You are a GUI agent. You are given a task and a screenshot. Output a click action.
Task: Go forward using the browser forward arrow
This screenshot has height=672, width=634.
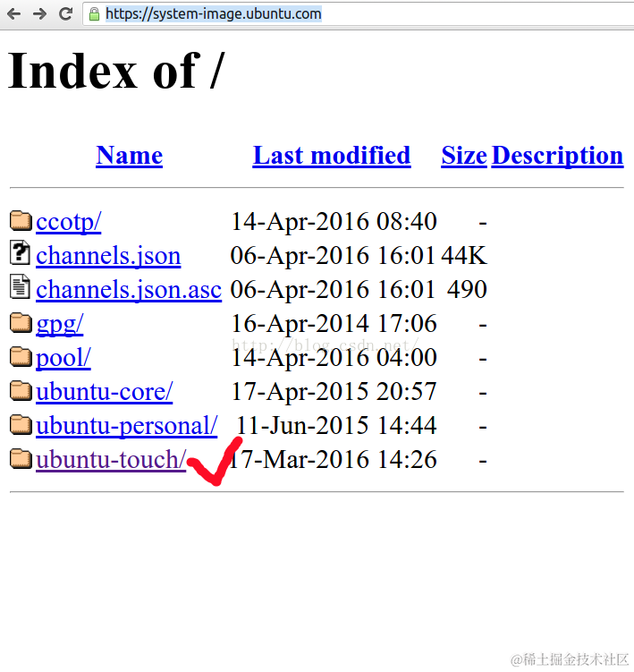pos(39,14)
